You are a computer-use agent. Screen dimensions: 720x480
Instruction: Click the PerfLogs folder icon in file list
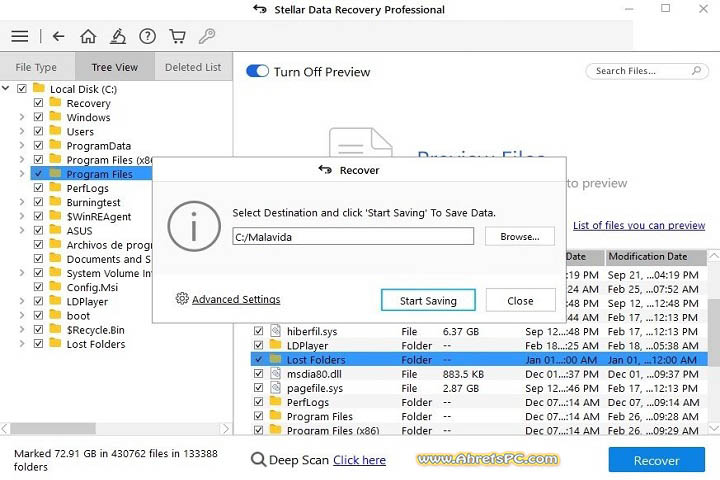point(276,401)
